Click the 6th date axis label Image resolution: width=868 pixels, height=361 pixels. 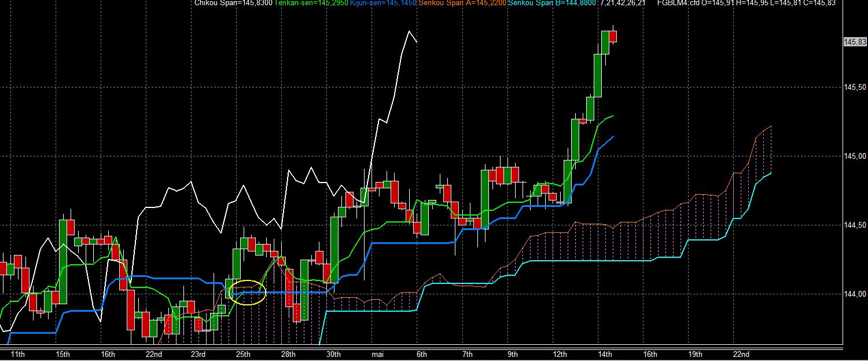tap(422, 354)
